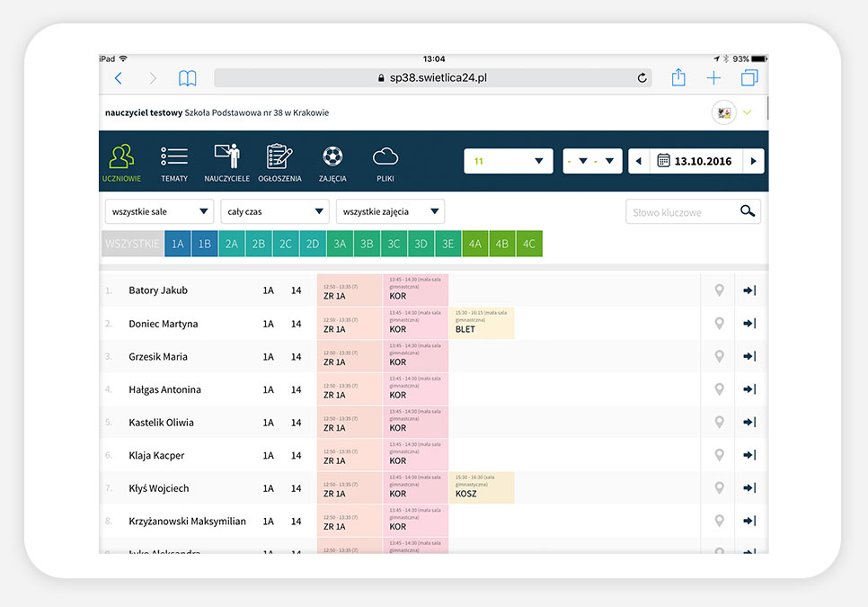Open the dropdown showing 11
868x607 pixels.
pos(509,161)
